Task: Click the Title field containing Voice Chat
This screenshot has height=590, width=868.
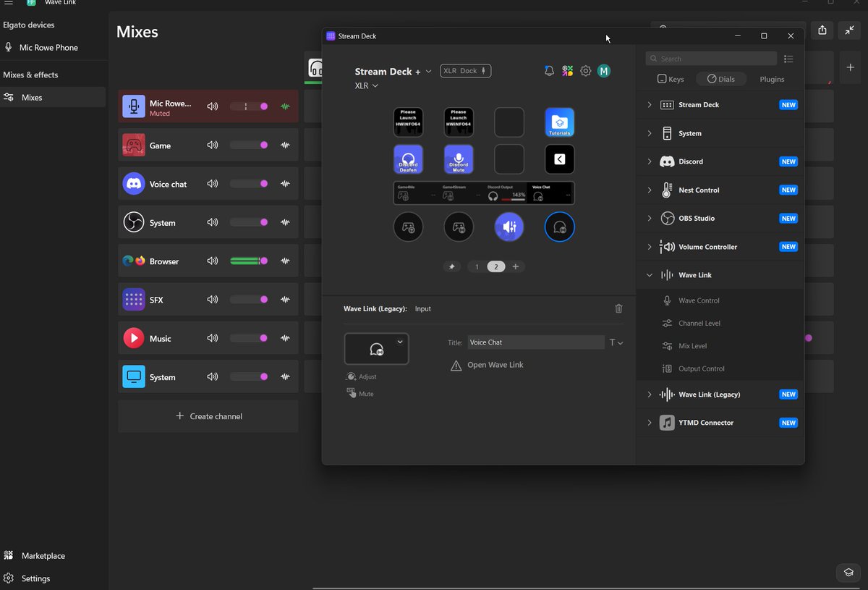Action: tap(535, 342)
